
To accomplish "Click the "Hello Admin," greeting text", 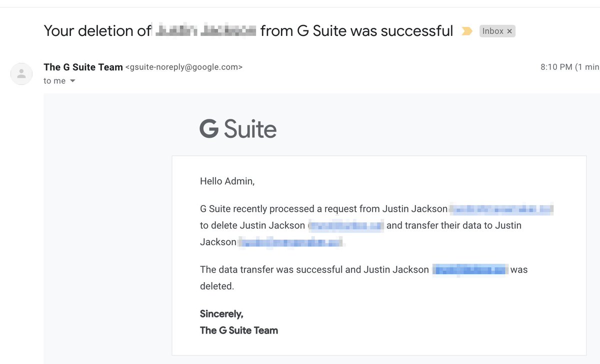I will (227, 181).
